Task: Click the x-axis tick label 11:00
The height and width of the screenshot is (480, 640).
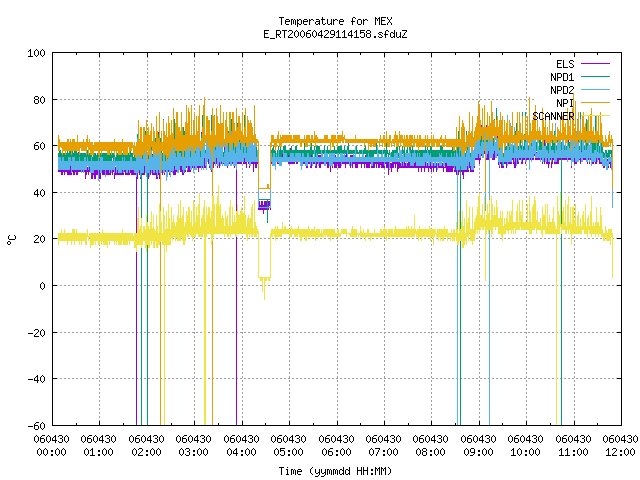Action: (573, 452)
